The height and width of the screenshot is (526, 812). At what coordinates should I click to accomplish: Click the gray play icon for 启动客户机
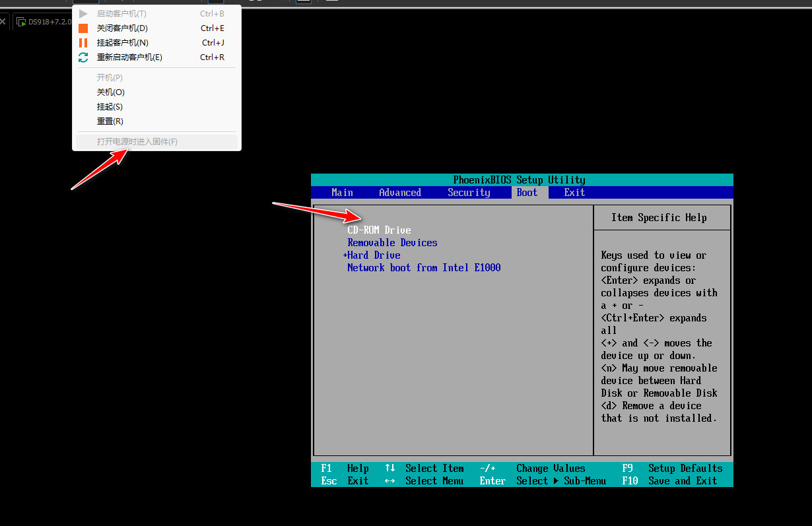point(83,14)
